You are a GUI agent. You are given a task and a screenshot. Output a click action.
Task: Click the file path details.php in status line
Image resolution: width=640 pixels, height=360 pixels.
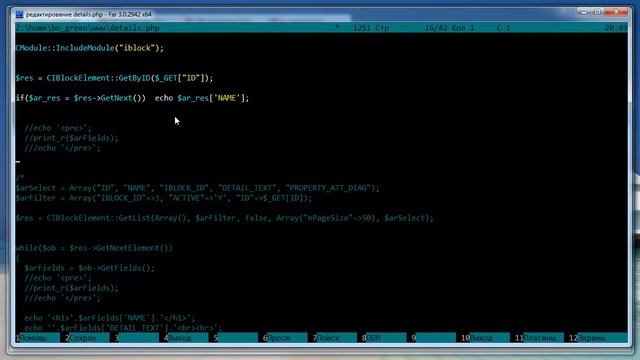[87, 28]
